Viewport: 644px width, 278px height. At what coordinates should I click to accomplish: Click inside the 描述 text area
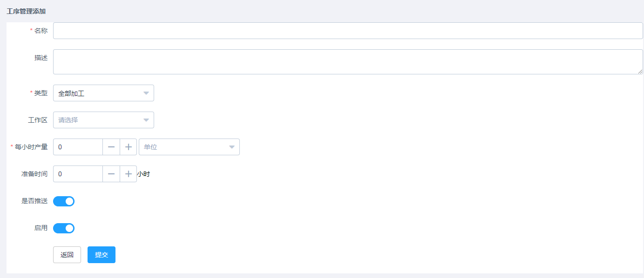point(348,62)
